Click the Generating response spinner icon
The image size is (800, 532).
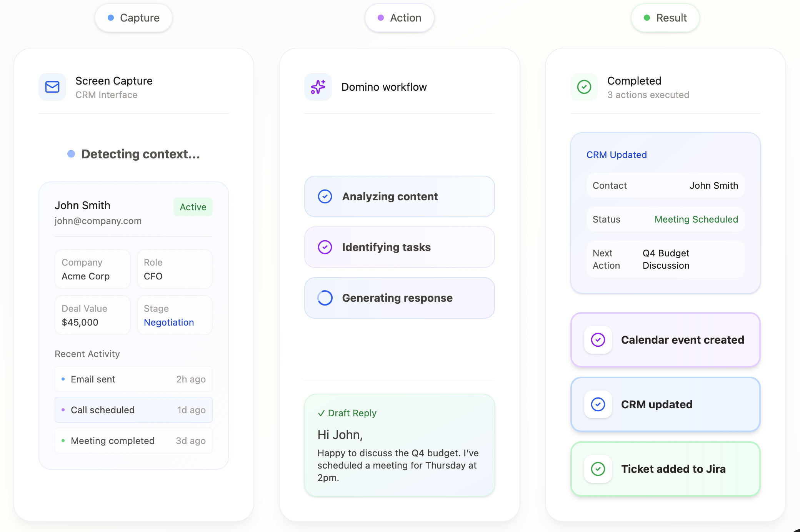pyautogui.click(x=325, y=298)
